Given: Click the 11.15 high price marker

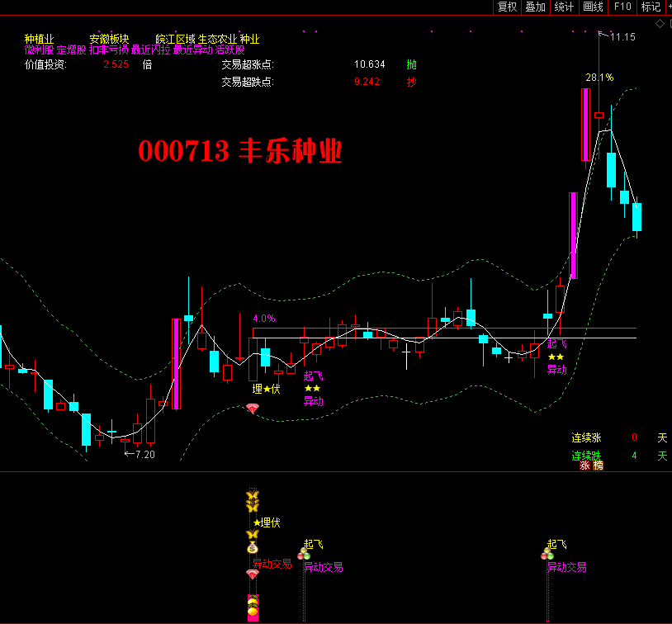Looking at the screenshot, I should [622, 37].
